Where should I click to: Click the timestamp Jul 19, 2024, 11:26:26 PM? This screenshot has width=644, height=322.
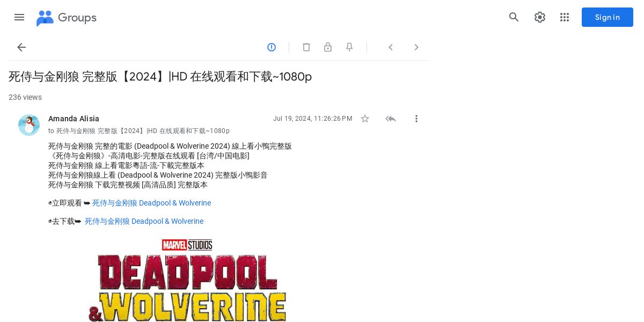coord(313,119)
